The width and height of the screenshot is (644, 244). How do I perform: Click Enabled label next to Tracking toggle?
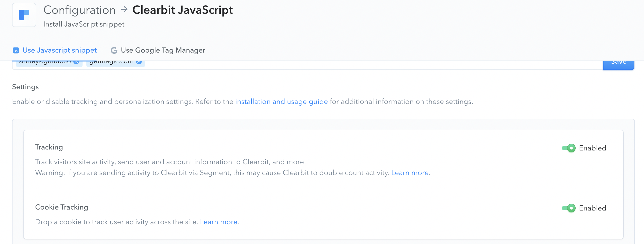pyautogui.click(x=592, y=148)
